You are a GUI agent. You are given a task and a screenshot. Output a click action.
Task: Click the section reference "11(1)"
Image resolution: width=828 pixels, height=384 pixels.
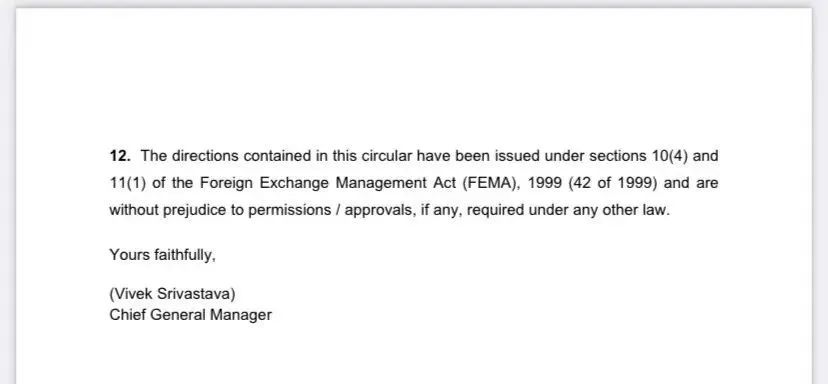(x=127, y=183)
